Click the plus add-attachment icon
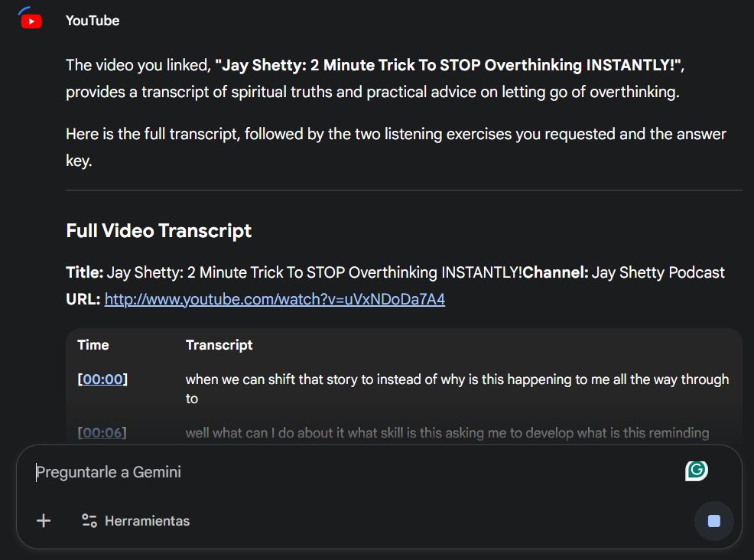This screenshot has height=560, width=754. pos(44,520)
